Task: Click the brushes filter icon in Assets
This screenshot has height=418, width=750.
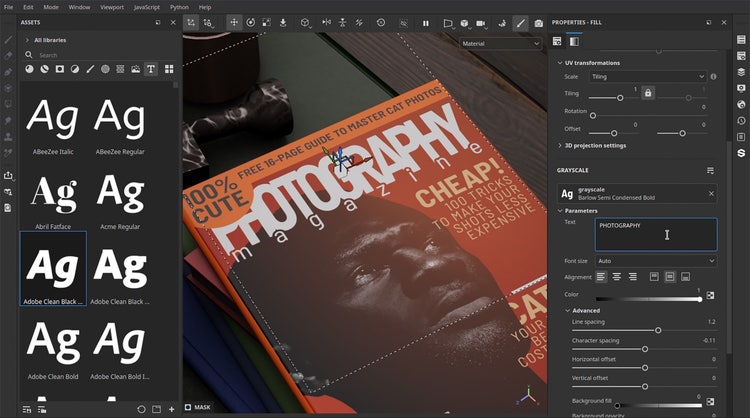Action: (90, 69)
